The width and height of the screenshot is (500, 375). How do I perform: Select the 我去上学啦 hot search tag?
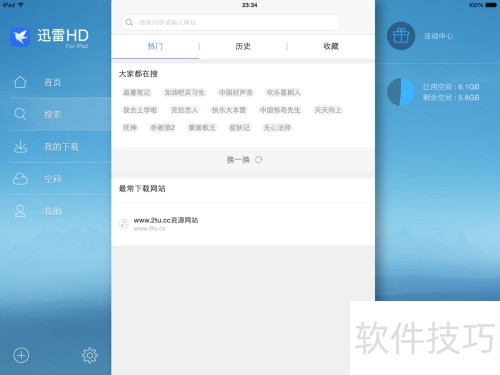(x=140, y=110)
